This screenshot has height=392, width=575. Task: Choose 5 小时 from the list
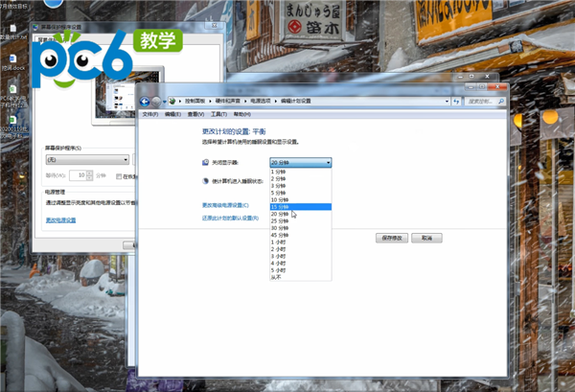click(x=301, y=270)
